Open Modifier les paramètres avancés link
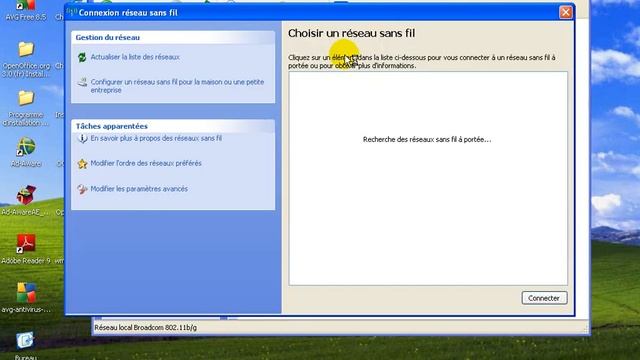The image size is (640, 360). click(139, 189)
